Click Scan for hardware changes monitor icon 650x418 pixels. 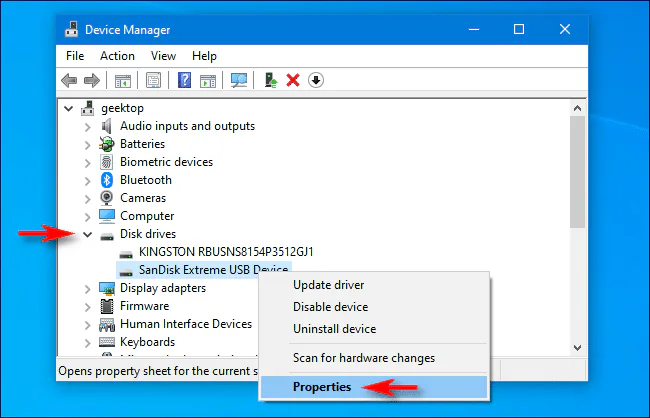pos(239,80)
